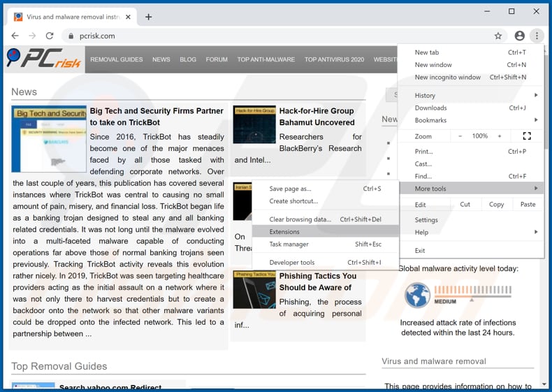Open Task manager from submenu
This screenshot has height=392, width=552.
click(326, 244)
